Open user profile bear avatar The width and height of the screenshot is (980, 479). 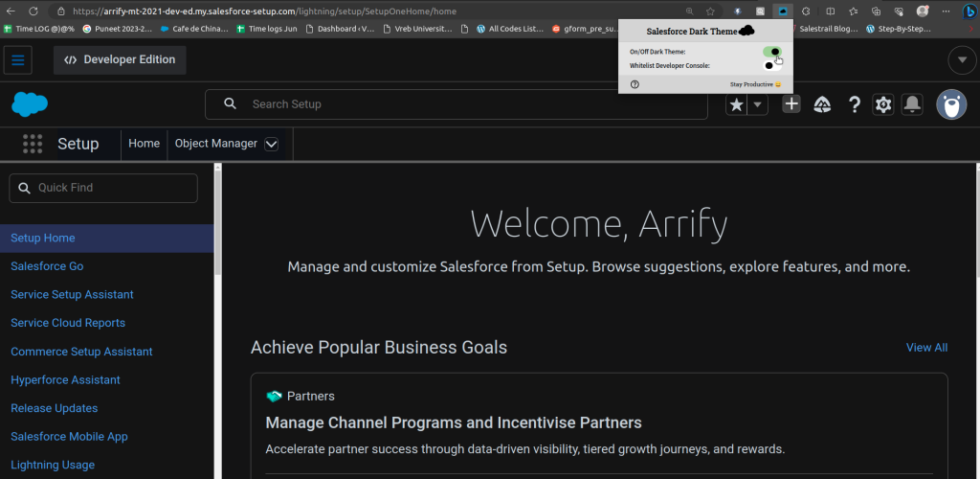tap(951, 104)
